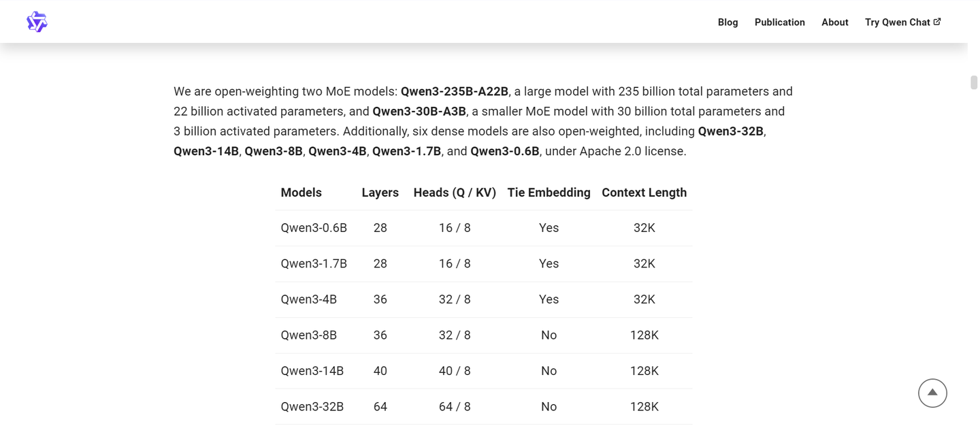Open the Blog page

[x=728, y=22]
